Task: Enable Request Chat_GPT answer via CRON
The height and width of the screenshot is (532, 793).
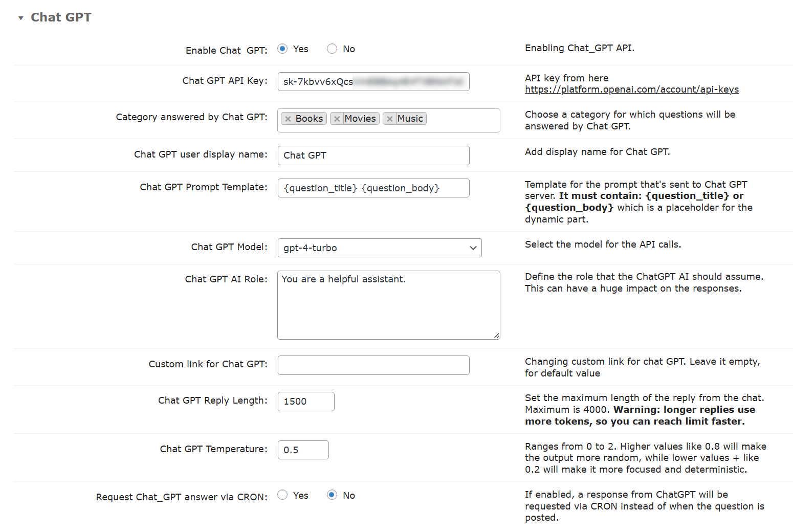Action: point(282,495)
